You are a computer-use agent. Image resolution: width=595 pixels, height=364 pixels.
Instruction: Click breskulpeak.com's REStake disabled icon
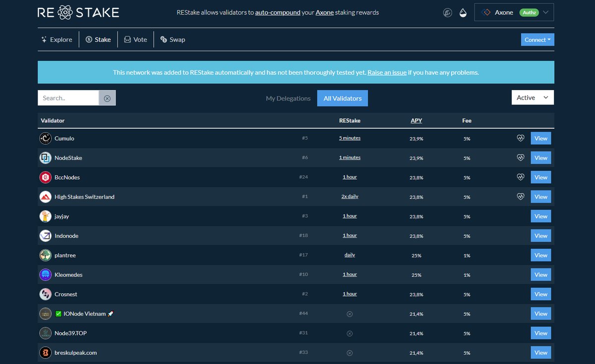pos(350,353)
